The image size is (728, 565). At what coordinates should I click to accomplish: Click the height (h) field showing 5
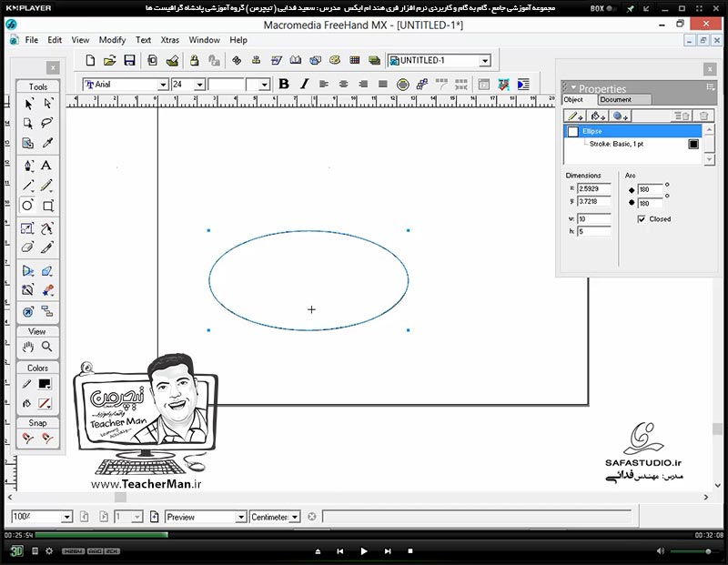[x=594, y=231]
